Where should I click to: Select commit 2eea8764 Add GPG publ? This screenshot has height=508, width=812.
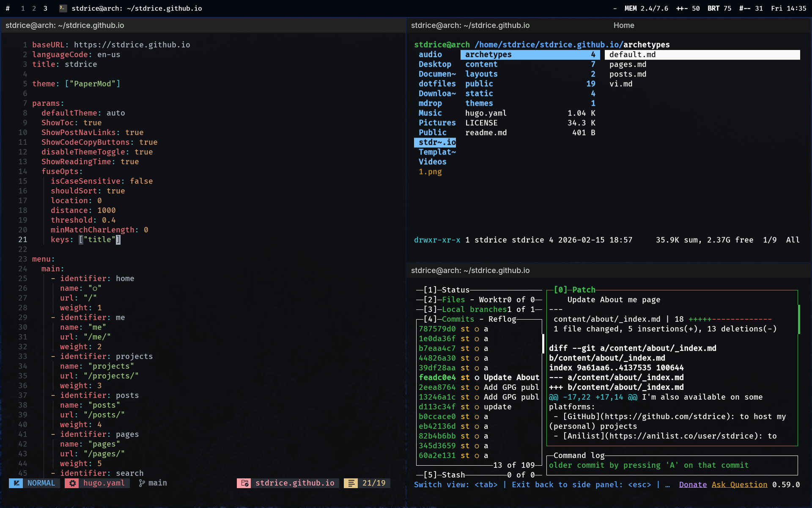tap(479, 387)
